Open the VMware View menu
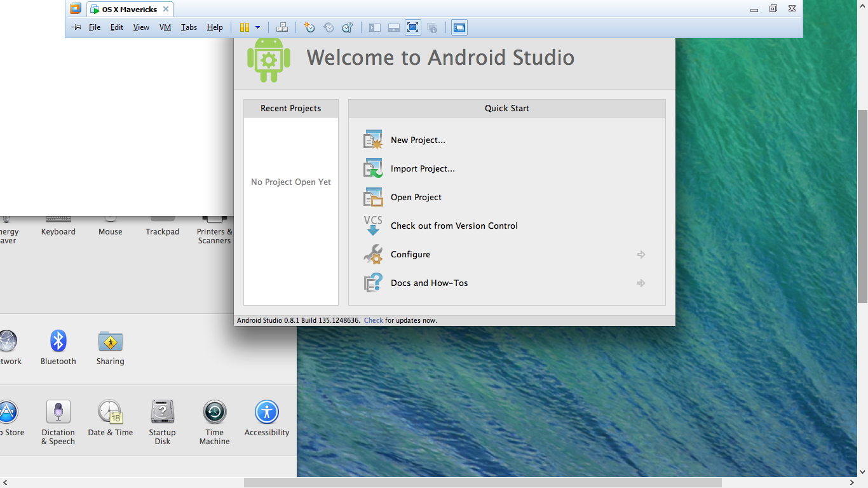This screenshot has width=868, height=488. pyautogui.click(x=141, y=27)
